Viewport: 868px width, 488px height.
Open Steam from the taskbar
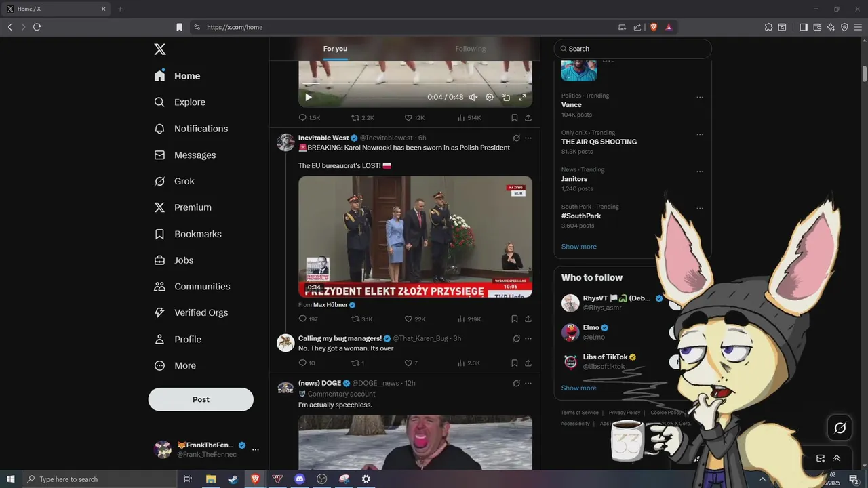(233, 479)
